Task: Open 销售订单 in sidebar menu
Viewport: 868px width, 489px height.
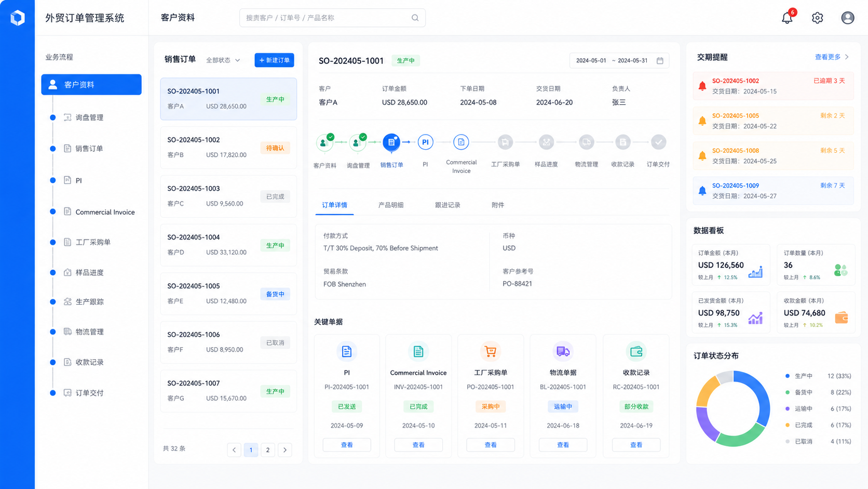Action: tap(89, 149)
